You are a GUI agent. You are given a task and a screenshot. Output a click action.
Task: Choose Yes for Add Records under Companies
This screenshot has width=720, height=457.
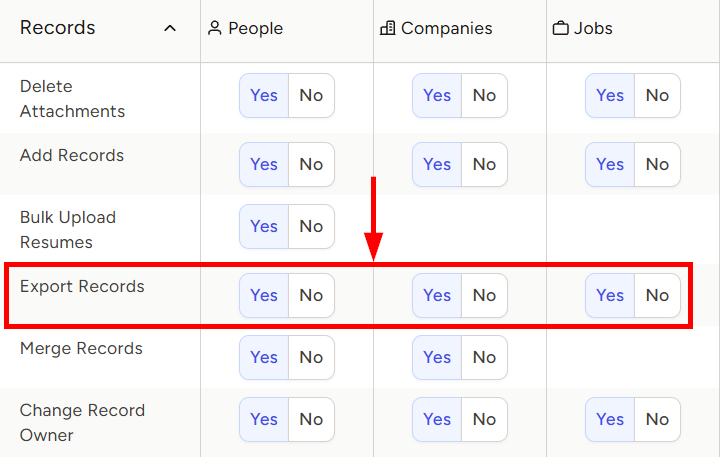click(x=437, y=164)
